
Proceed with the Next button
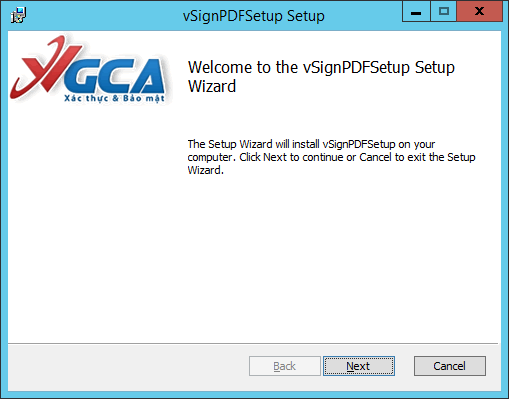pos(359,366)
